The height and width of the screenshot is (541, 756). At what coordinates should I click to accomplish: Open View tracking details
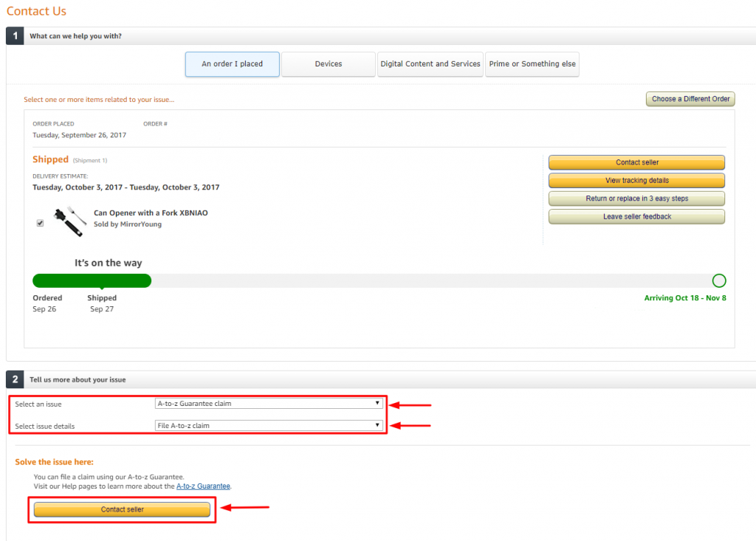[x=636, y=180]
